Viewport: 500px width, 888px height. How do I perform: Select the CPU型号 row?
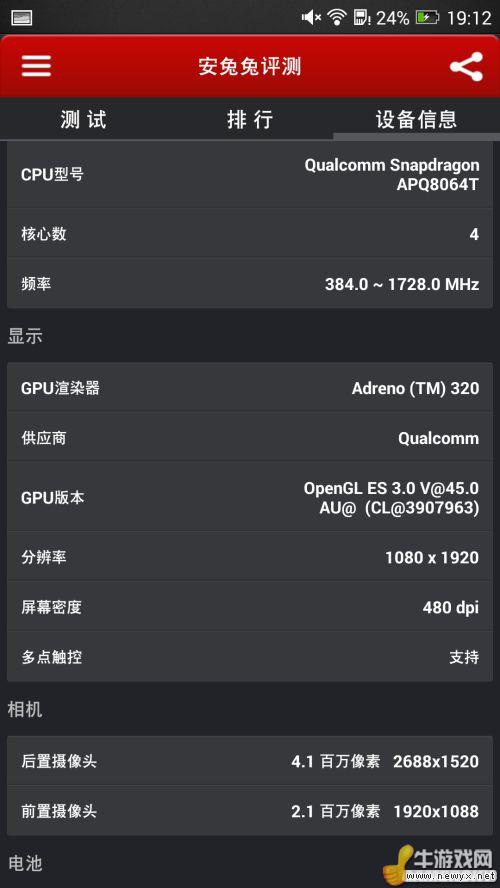click(250, 174)
